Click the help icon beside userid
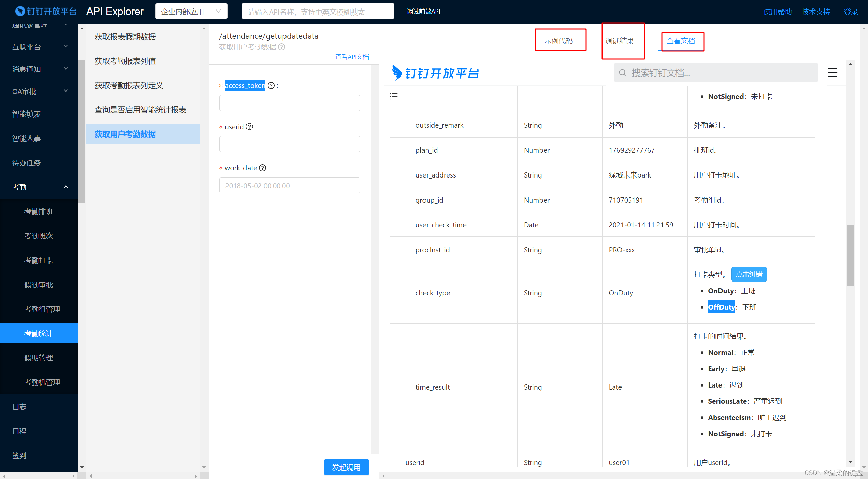The width and height of the screenshot is (868, 479). 249,127
